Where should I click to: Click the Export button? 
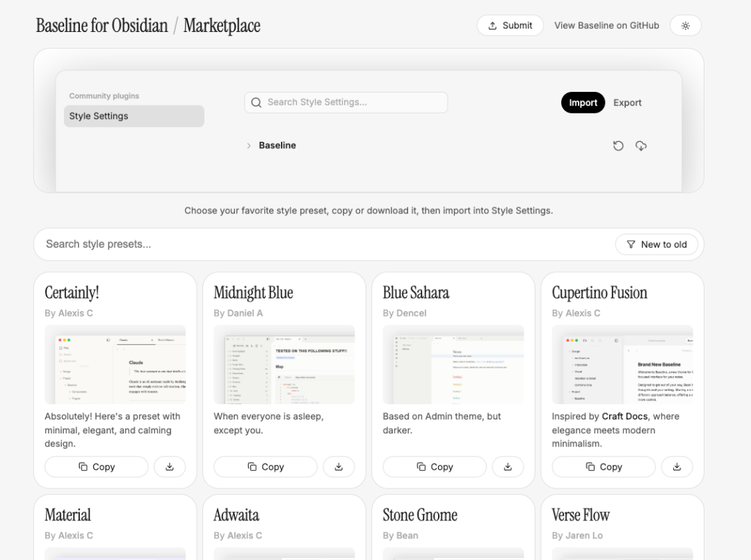point(627,102)
